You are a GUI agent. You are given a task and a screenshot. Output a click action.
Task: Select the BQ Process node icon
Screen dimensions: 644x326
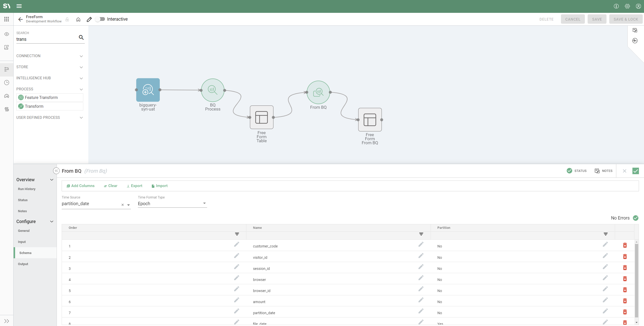(213, 90)
